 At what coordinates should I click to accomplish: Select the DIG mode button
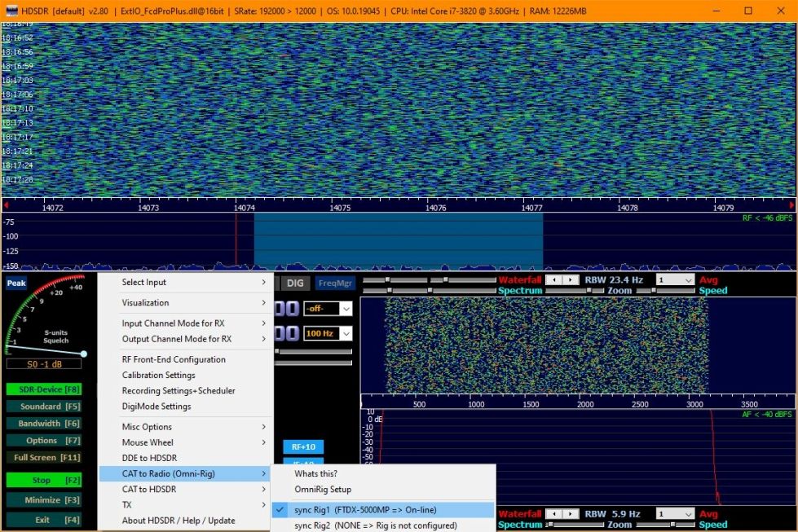[296, 283]
